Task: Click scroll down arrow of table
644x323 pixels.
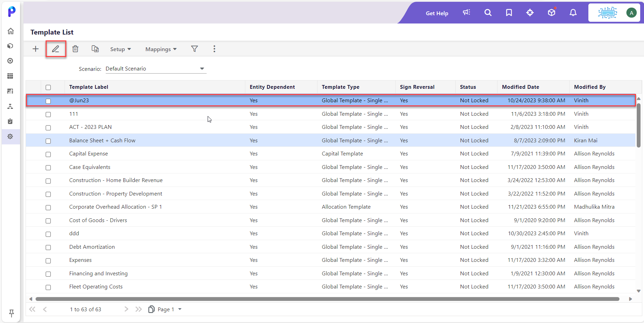Action: pos(638,291)
